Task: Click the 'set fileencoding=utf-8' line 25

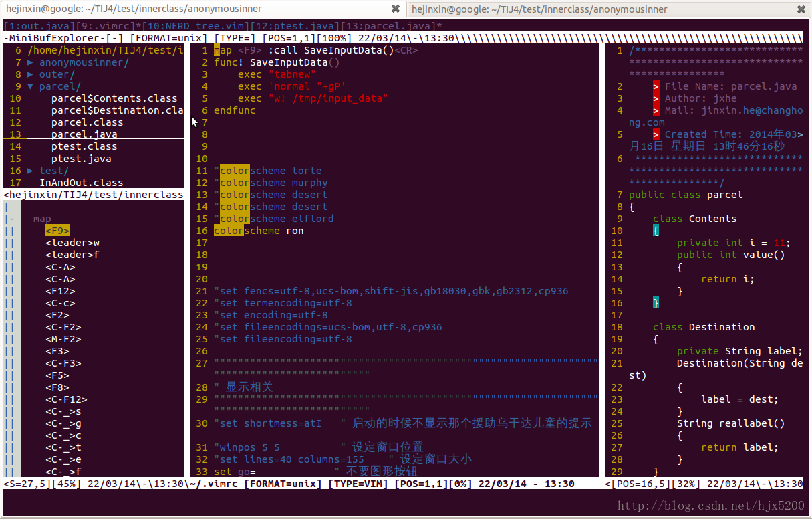Action: 283,339
